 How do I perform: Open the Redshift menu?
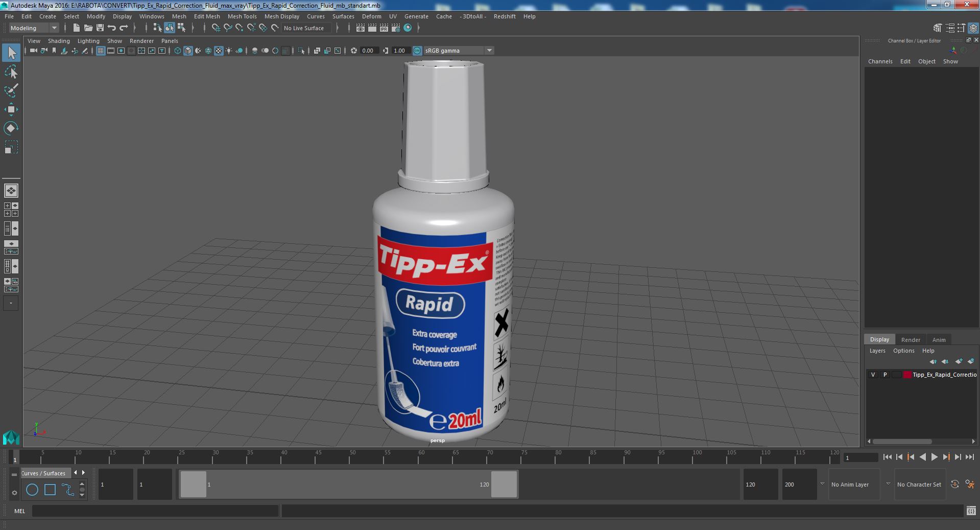505,16
